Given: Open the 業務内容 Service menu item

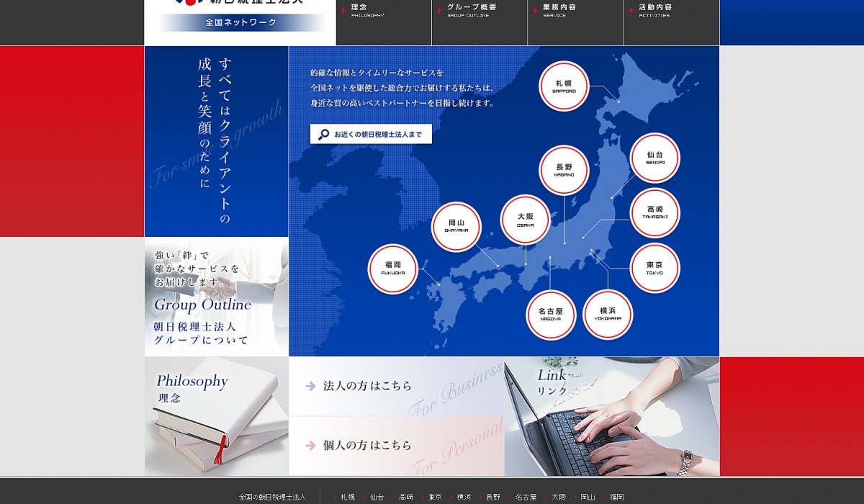Looking at the screenshot, I should (575, 22).
